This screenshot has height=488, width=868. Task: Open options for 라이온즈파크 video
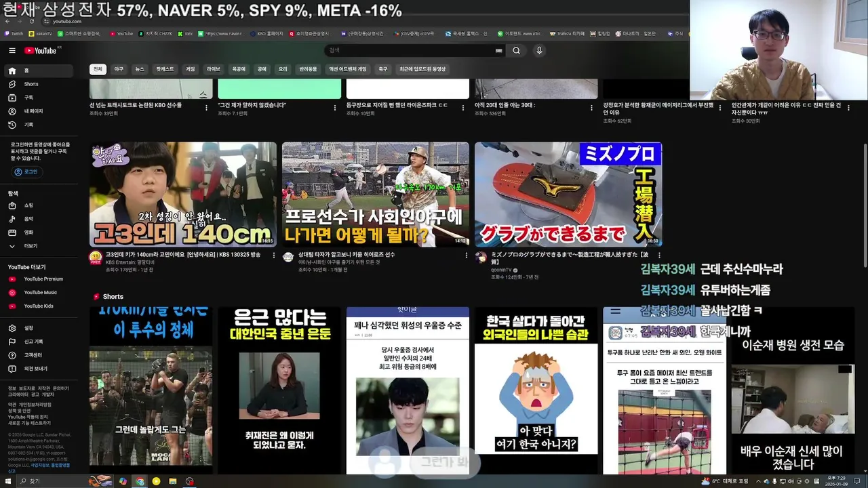click(x=463, y=107)
